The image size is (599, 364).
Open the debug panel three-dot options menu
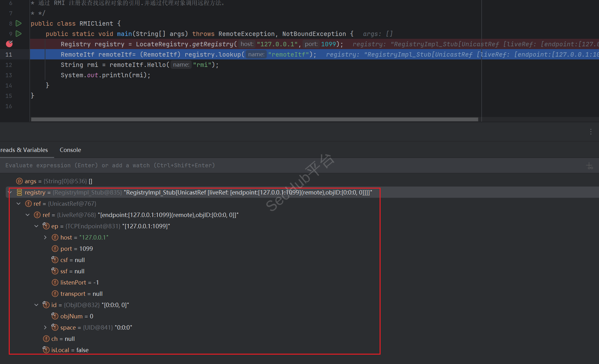[591, 132]
